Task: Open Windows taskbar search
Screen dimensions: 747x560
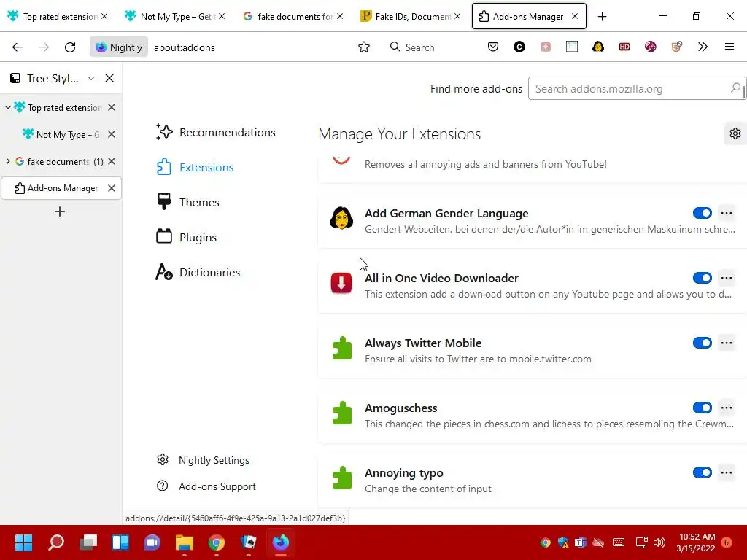Action: 56,542
